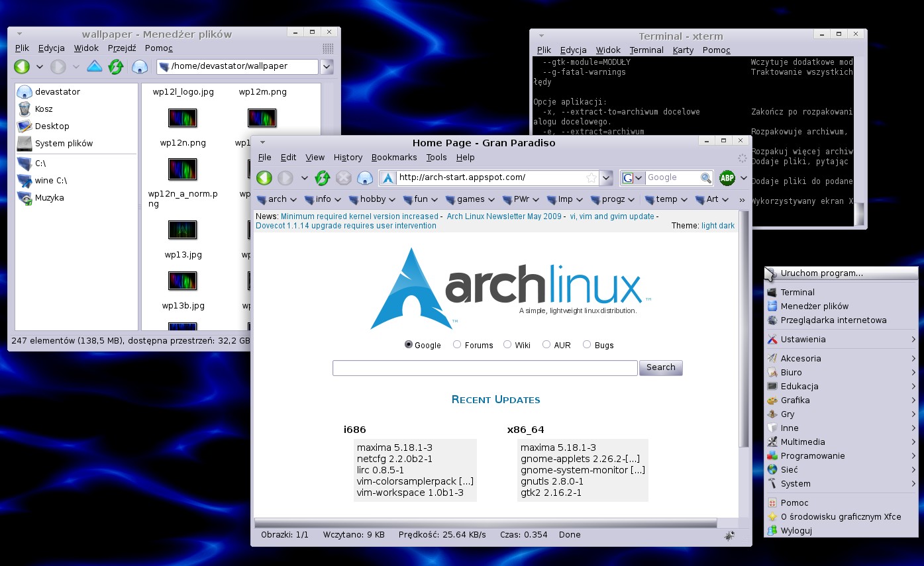
Task: Select wp12m.png thumbnail
Action: (263, 92)
